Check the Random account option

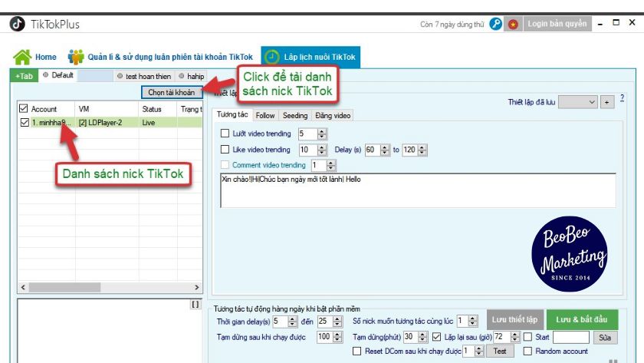pos(527,351)
